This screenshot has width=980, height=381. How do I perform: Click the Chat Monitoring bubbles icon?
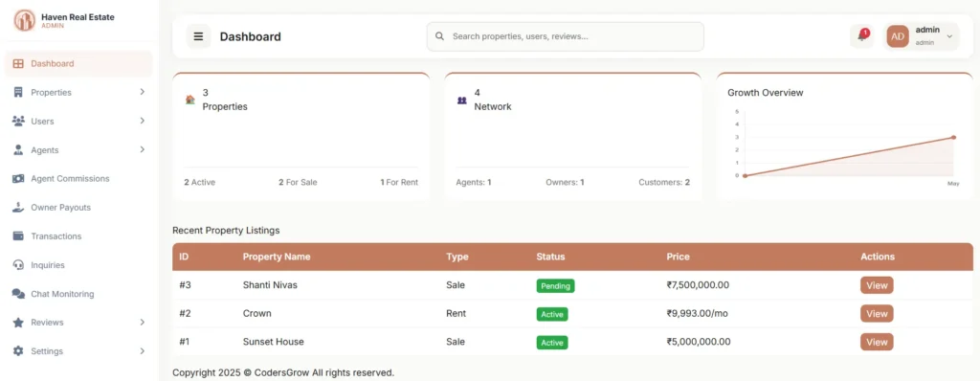[x=18, y=294]
